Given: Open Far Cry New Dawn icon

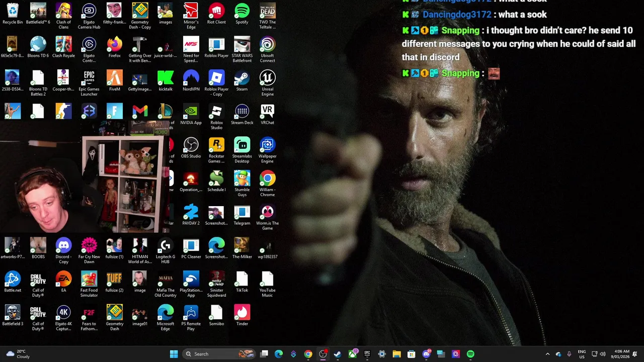Looking at the screenshot, I should tap(89, 251).
